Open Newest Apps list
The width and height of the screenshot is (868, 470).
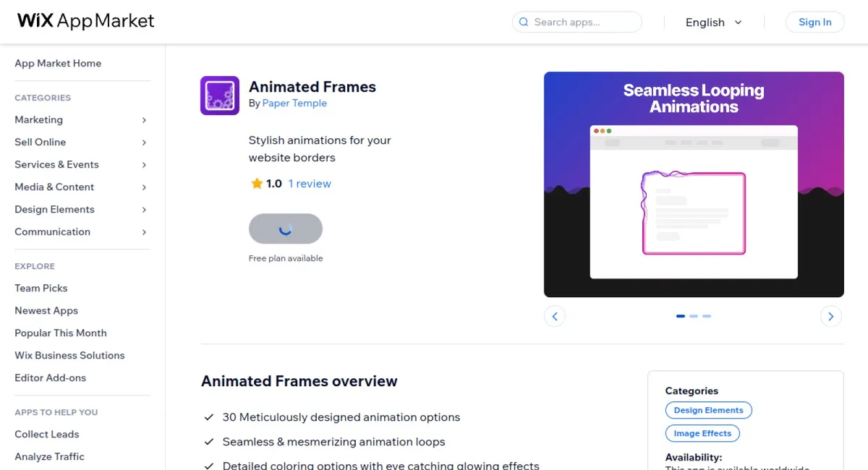[46, 310]
